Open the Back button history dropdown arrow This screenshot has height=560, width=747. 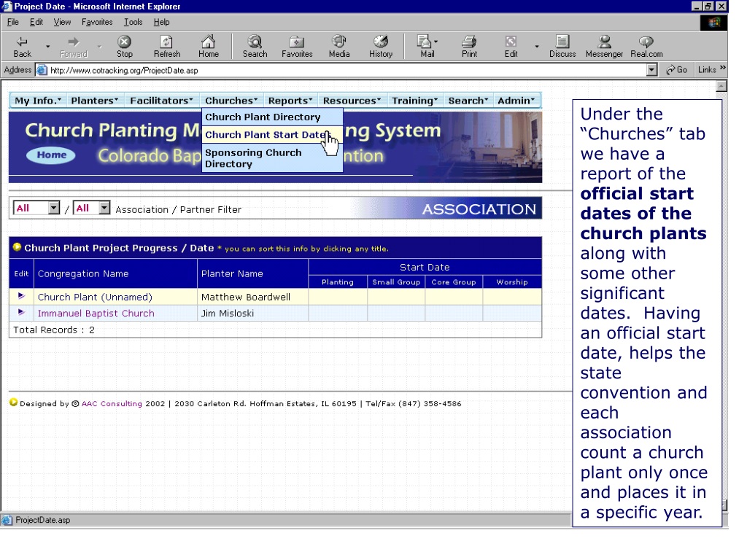point(47,47)
